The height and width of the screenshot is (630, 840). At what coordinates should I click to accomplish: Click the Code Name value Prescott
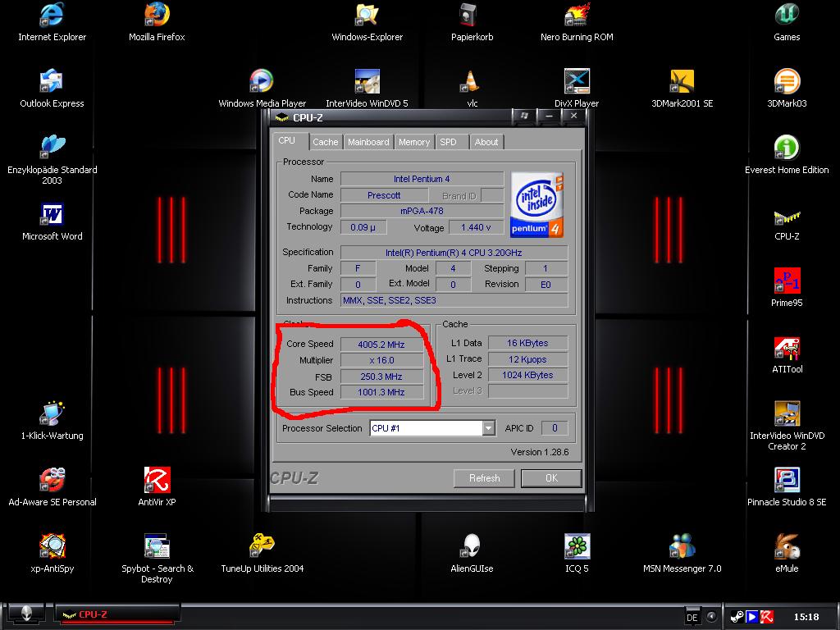(x=384, y=195)
